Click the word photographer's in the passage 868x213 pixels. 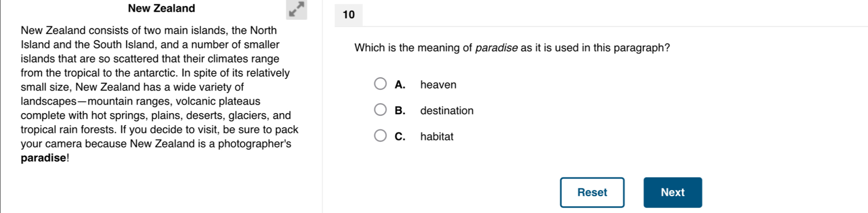click(255, 144)
